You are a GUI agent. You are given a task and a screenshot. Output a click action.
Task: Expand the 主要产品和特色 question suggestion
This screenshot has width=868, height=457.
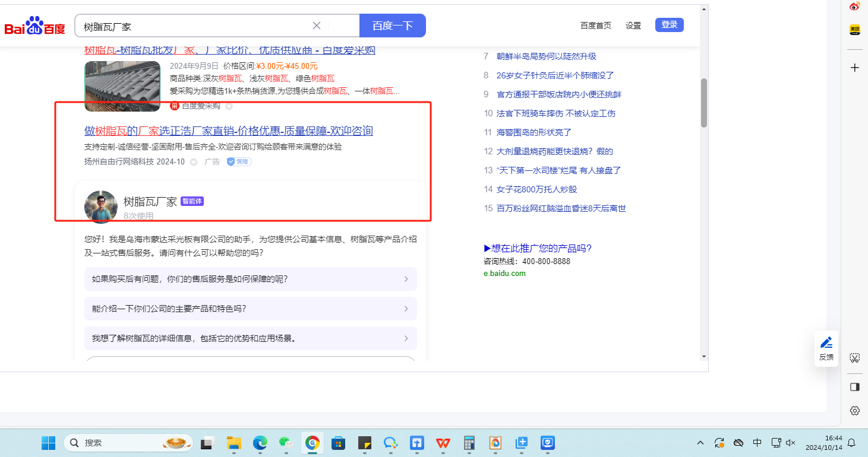pos(250,309)
